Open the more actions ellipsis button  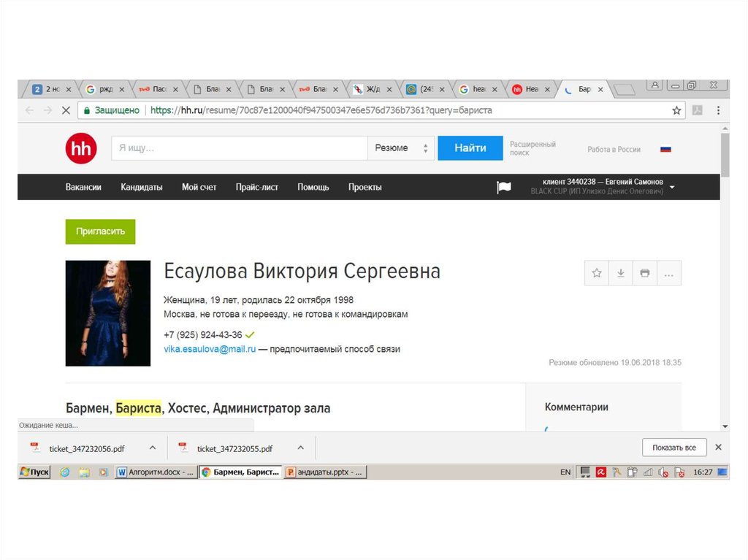click(x=668, y=273)
